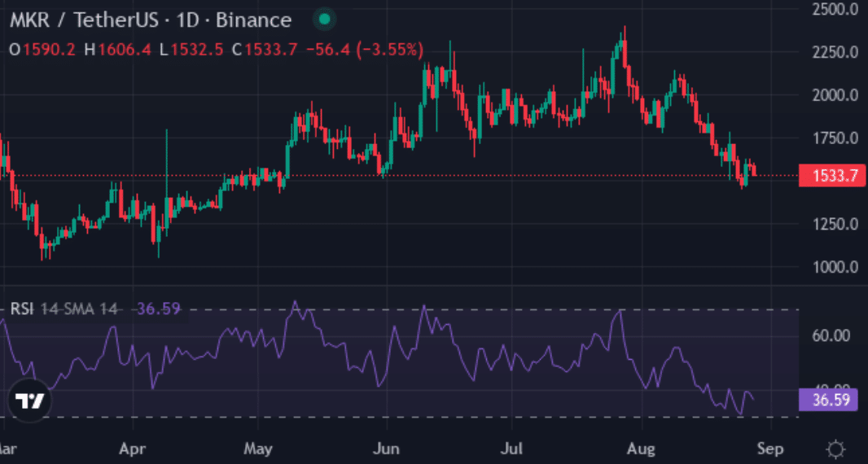Click Jun on time axis
This screenshot has width=868, height=464.
coord(386,448)
